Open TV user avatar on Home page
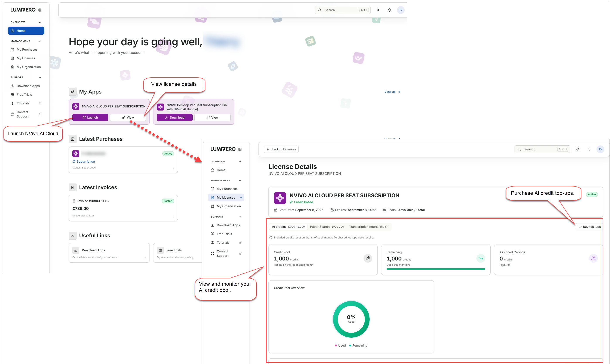Viewport: 610px width, 364px height. (x=401, y=10)
